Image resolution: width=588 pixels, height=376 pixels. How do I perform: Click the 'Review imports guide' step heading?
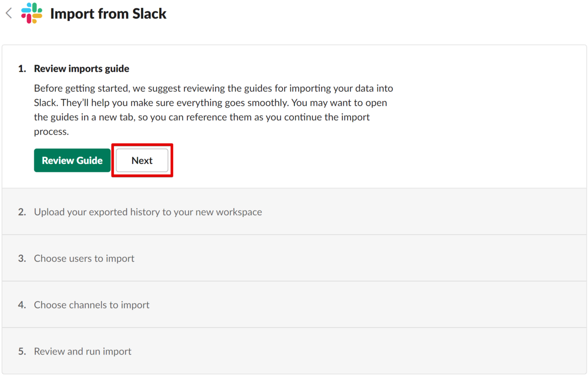[81, 69]
